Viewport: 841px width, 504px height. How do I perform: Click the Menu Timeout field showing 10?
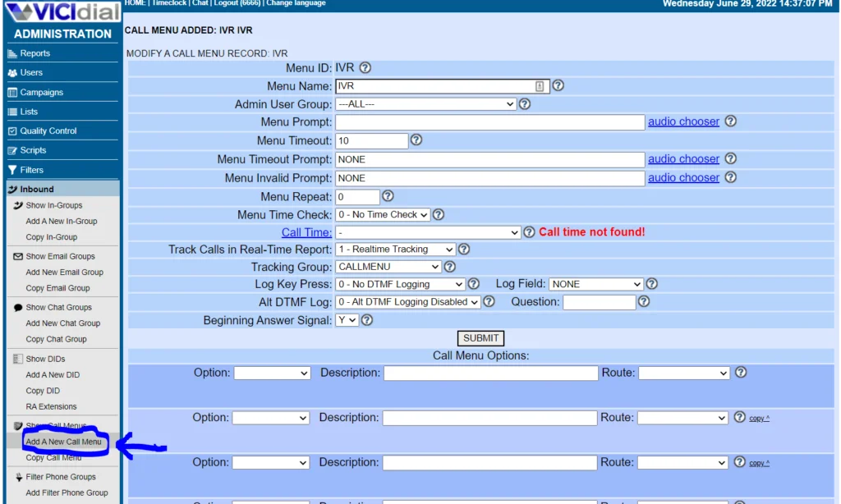[x=372, y=141]
